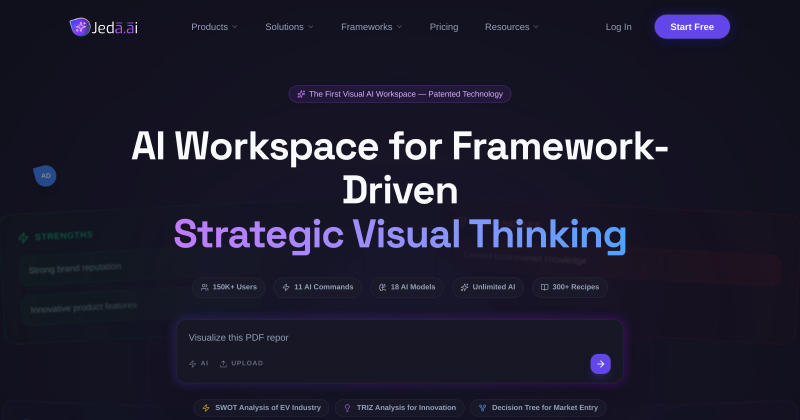800x420 pixels.
Task: Click the 150K+ Users text
Action: tap(235, 287)
